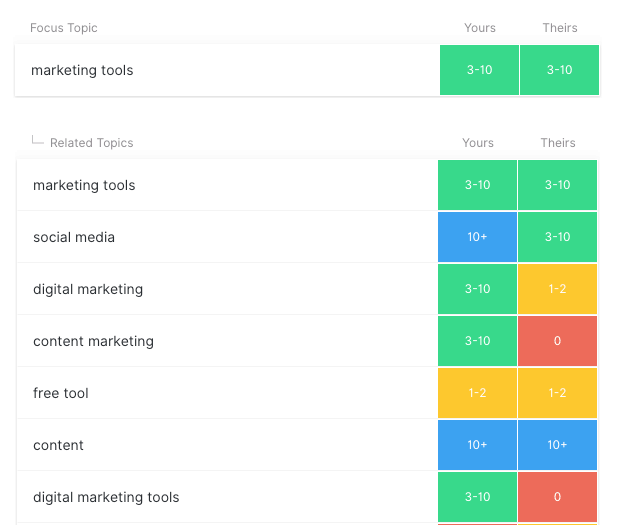This screenshot has width=618, height=525.
Task: Click the red 0 Theirs cell for content marketing
Action: (x=558, y=341)
